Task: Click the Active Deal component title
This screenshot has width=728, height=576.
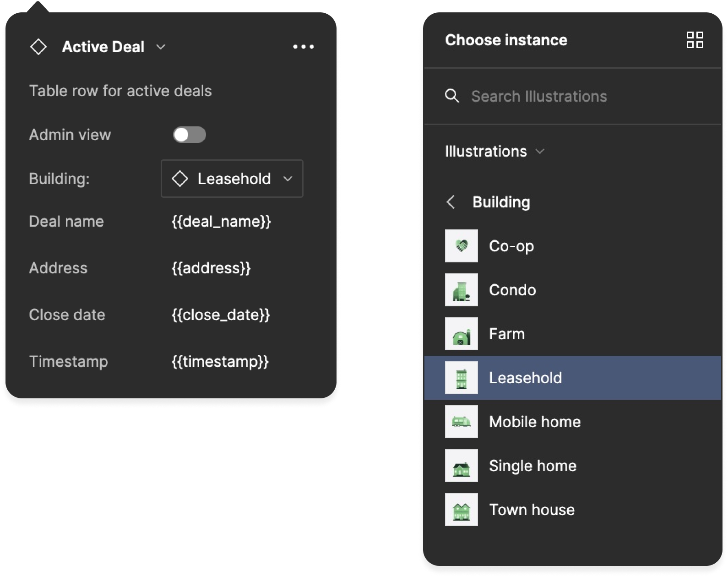Action: click(103, 47)
